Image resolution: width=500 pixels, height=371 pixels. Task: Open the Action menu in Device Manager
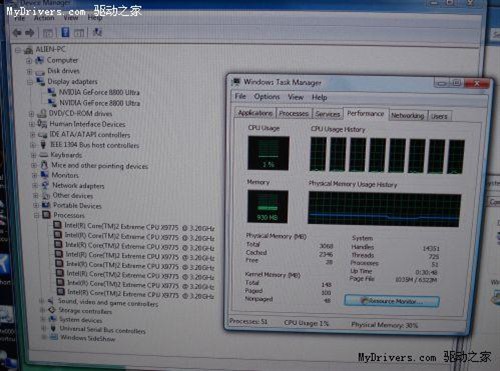coord(43,18)
